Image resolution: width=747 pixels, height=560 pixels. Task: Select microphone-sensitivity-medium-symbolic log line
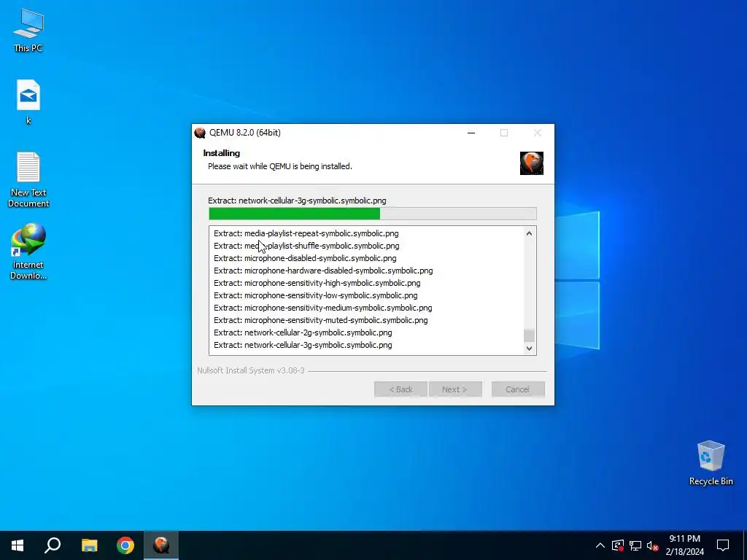[323, 308]
